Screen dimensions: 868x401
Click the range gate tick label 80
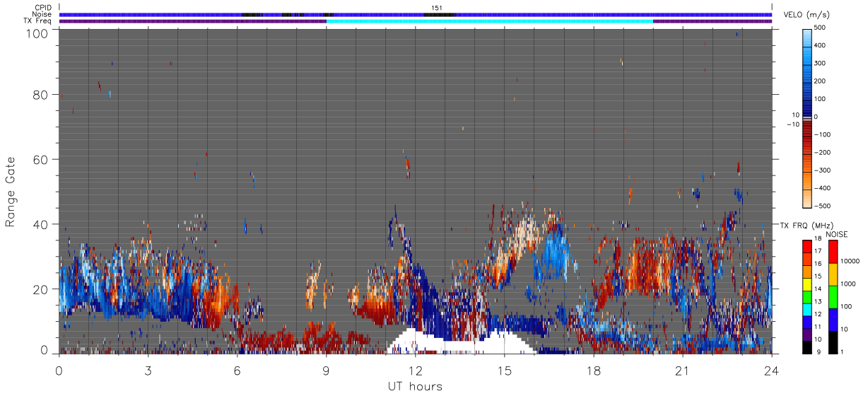[x=40, y=95]
